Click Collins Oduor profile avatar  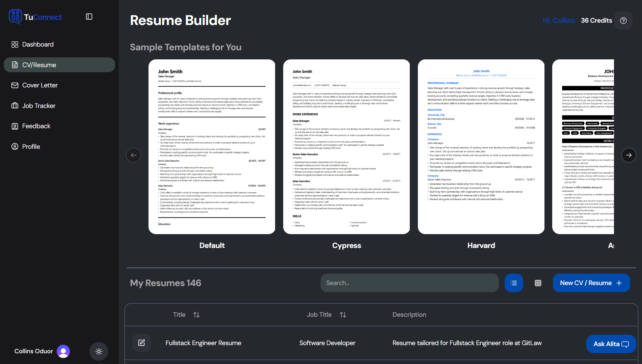pos(63,351)
